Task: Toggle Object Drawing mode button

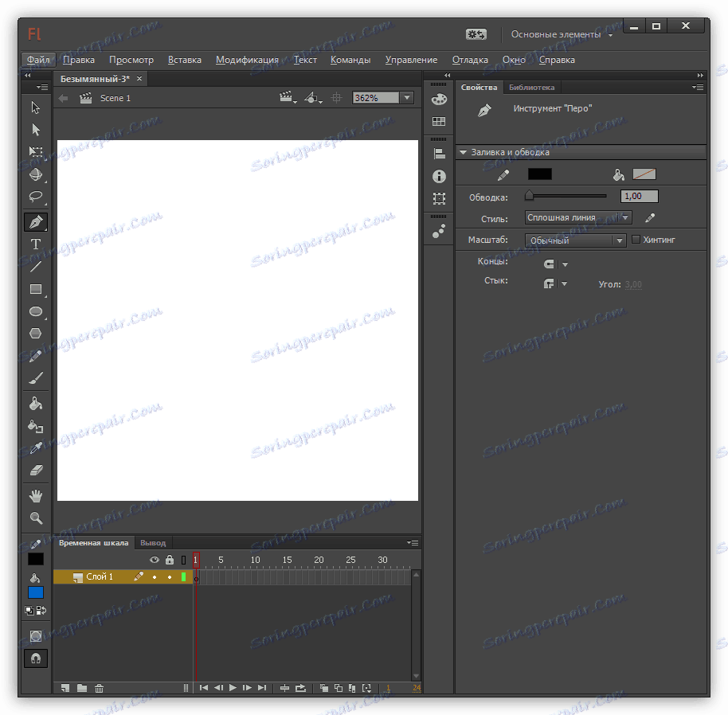Action: (36, 635)
